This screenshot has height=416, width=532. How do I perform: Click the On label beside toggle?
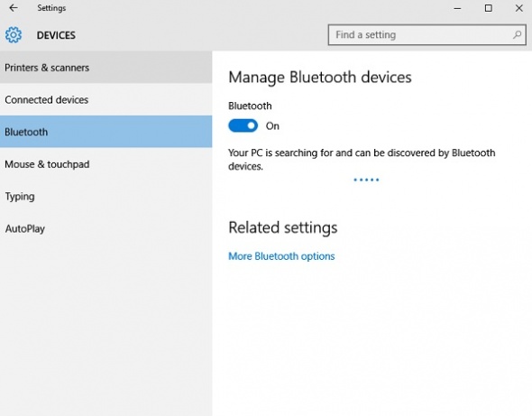tap(272, 126)
